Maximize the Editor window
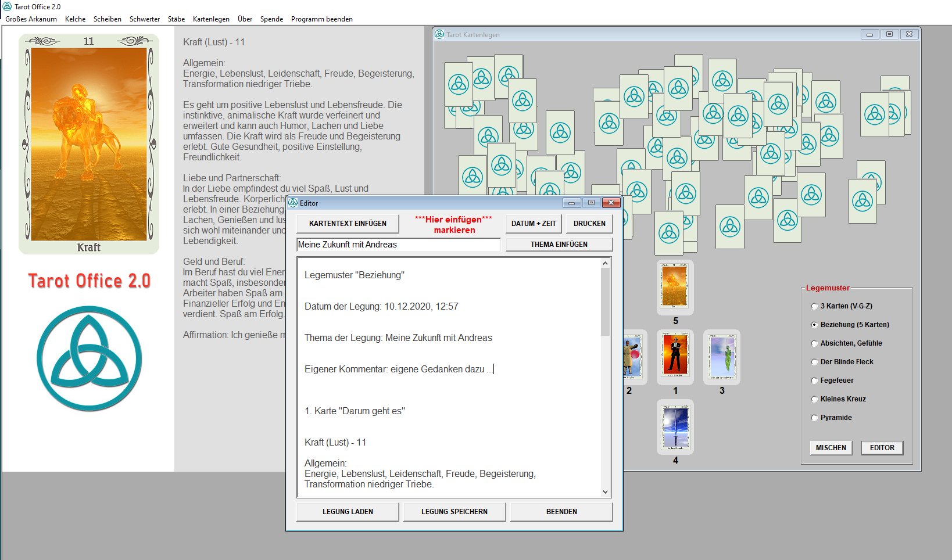952x560 pixels. (591, 203)
